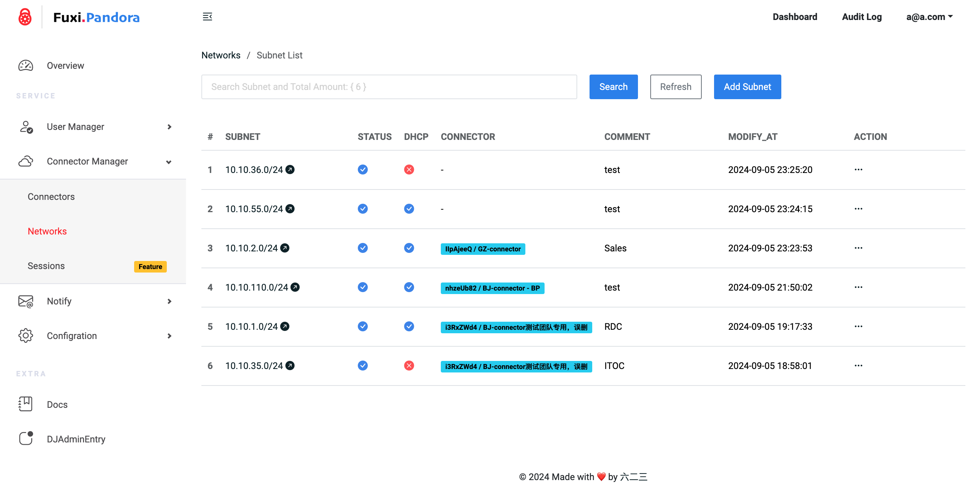The image size is (980, 492).
Task: Collapse Connector Manager submenu chevron
Action: [169, 162]
